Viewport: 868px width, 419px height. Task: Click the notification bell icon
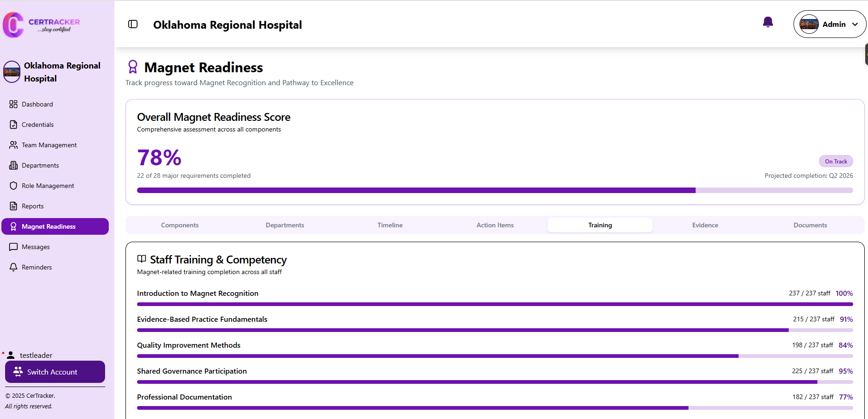[x=768, y=22]
